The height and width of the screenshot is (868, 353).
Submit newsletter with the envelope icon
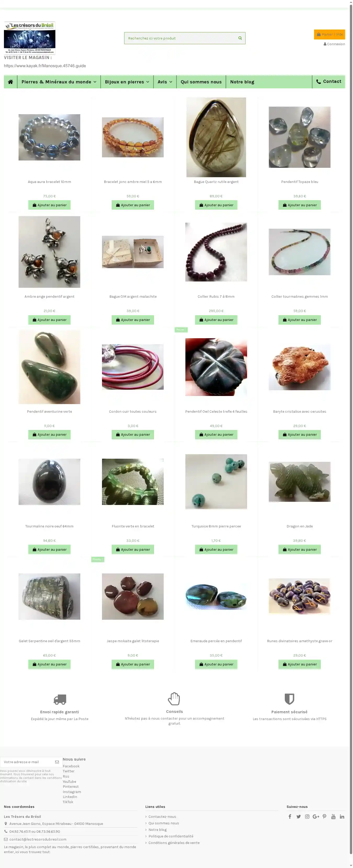(x=57, y=762)
